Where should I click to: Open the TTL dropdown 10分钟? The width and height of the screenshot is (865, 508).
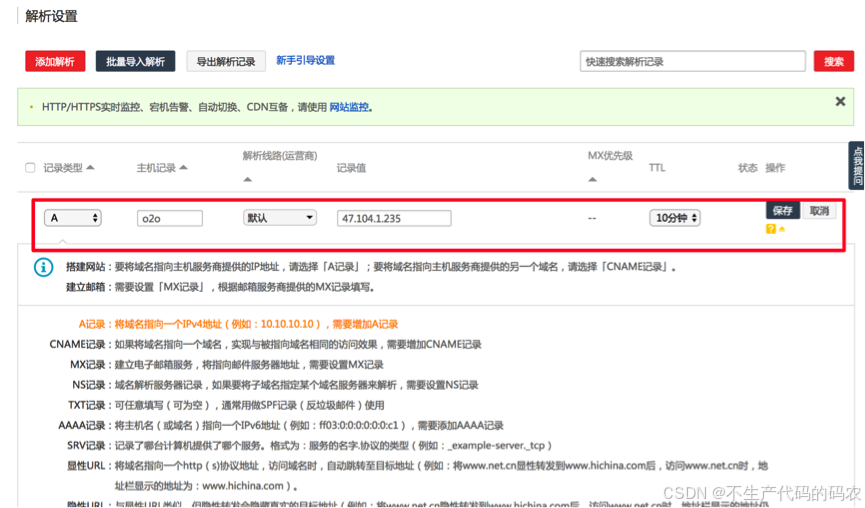675,218
